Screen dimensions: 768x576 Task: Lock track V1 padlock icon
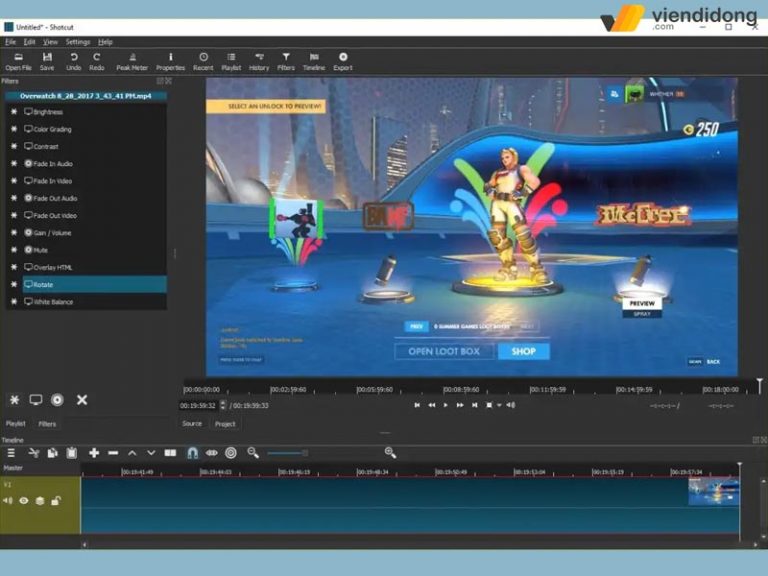pos(56,501)
